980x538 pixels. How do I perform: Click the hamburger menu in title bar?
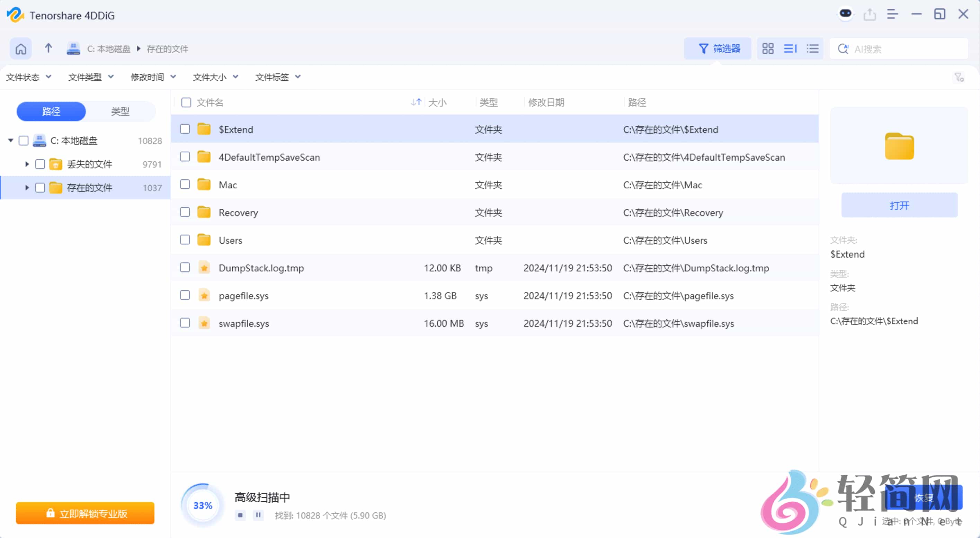click(892, 14)
